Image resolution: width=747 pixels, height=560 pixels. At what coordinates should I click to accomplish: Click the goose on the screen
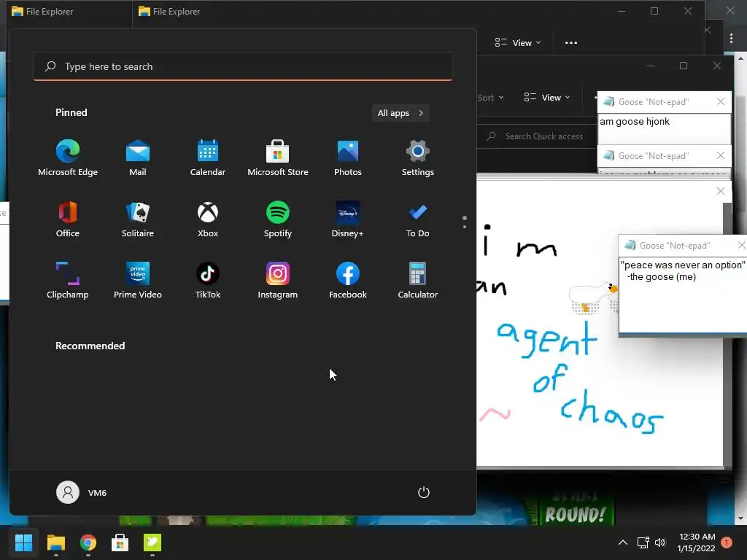coord(593,297)
